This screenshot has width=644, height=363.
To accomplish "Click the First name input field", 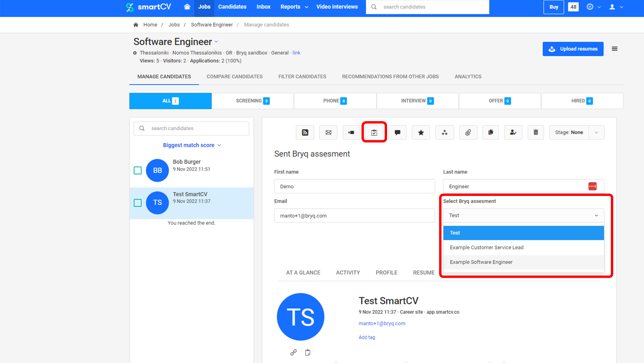I will click(354, 186).
